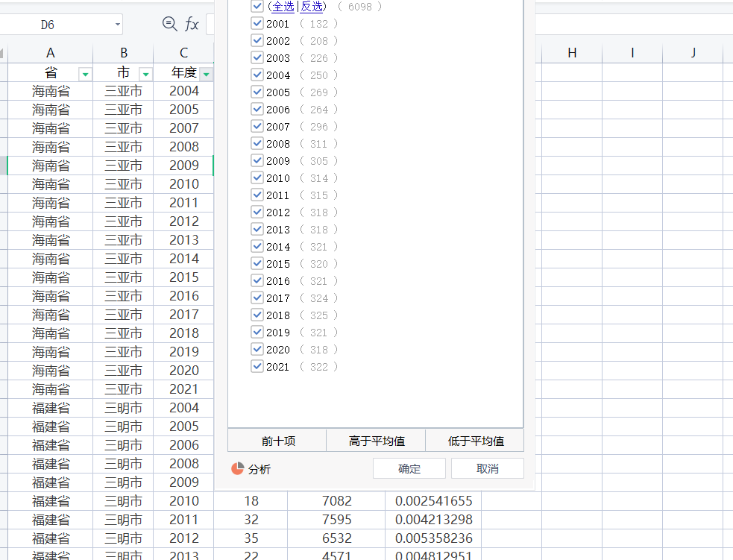Screen dimensions: 733x560
Task: Uncheck the 2018 filter checkbox
Action: (x=257, y=315)
